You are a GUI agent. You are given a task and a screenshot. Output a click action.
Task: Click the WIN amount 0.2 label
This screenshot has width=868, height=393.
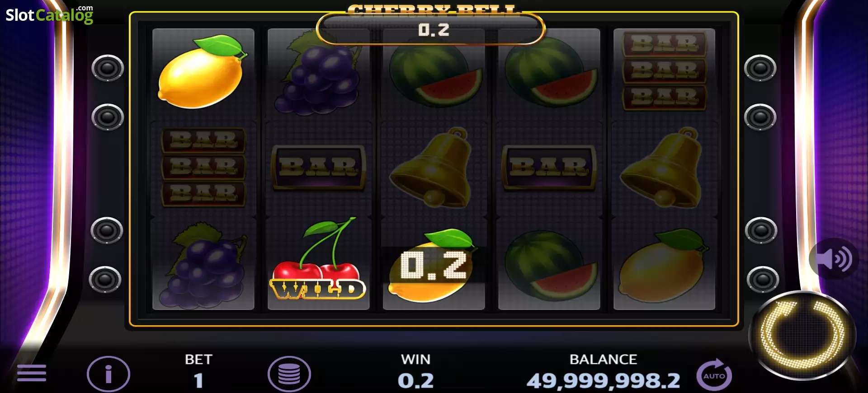click(x=416, y=381)
